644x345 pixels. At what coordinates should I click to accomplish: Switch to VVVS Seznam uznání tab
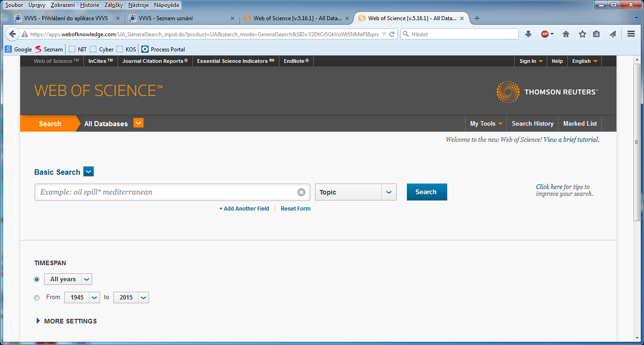coord(181,18)
